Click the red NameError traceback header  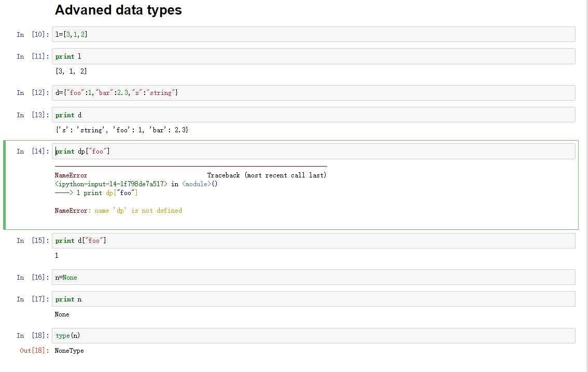point(71,175)
